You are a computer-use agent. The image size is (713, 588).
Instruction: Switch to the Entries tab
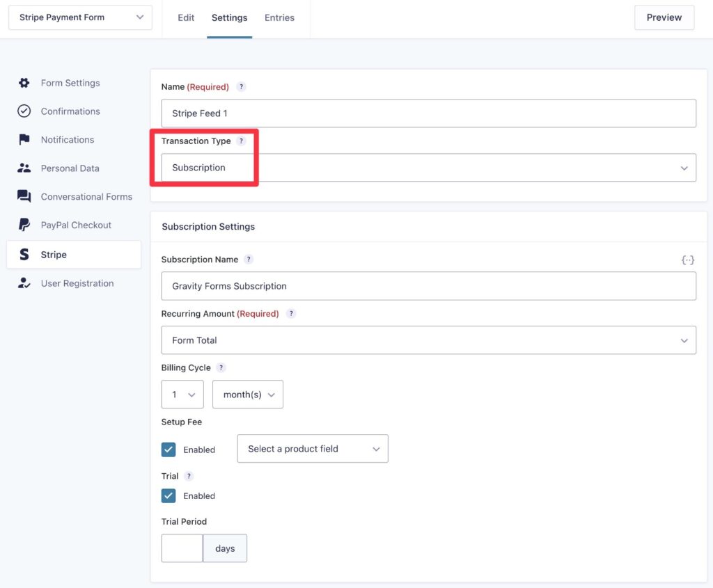coord(279,17)
